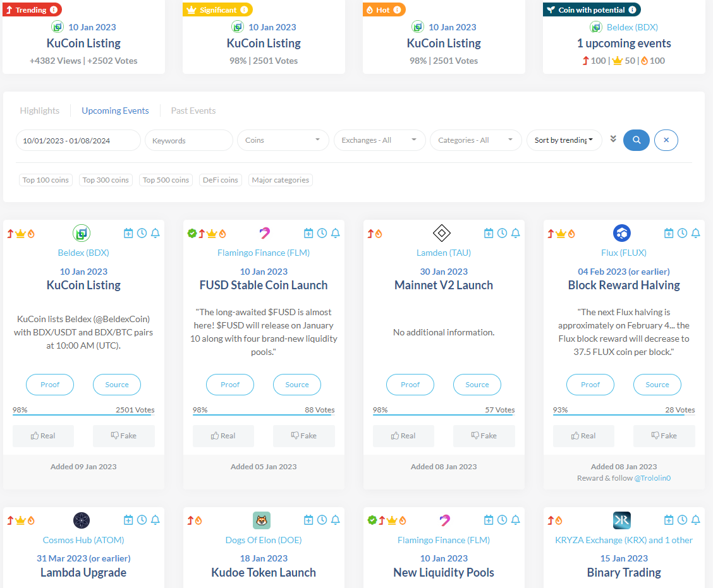Expand more filters with double chevron
Image resolution: width=713 pixels, height=588 pixels.
coord(613,139)
